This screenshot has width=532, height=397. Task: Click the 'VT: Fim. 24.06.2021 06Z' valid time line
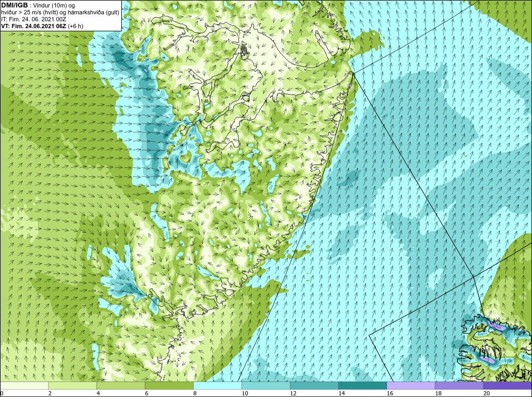[x=42, y=26]
